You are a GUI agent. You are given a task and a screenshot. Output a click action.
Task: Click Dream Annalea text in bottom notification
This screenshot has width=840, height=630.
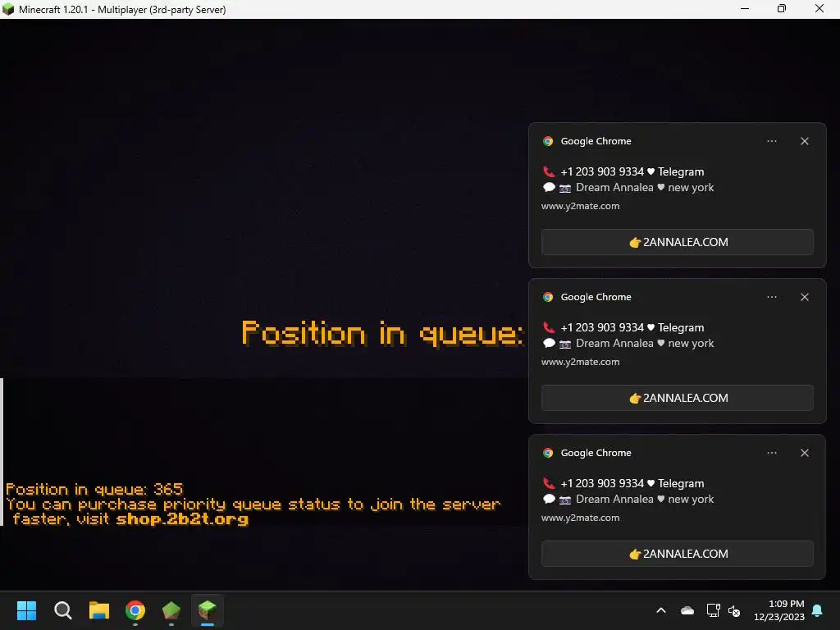coord(614,500)
